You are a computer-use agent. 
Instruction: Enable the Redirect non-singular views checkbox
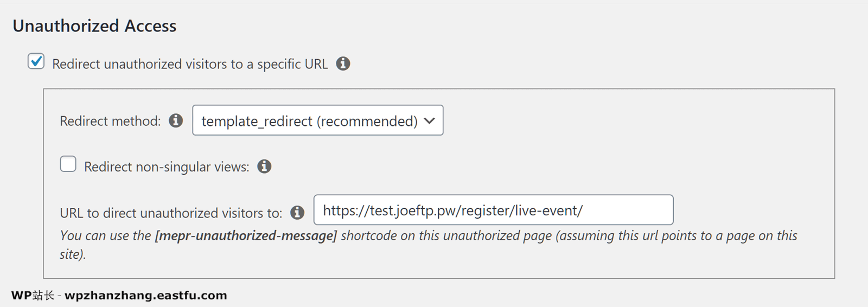click(x=68, y=164)
